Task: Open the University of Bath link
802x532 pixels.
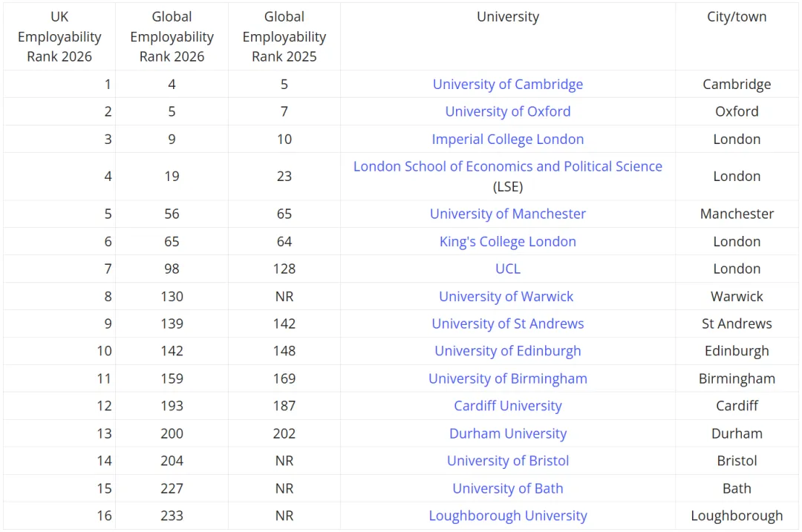Action: point(507,489)
